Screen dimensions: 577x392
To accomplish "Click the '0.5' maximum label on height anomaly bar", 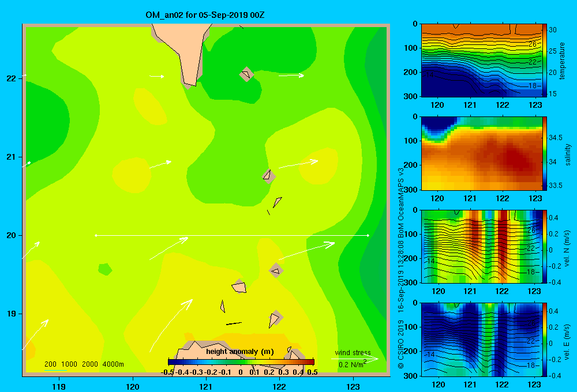I will [312, 372].
